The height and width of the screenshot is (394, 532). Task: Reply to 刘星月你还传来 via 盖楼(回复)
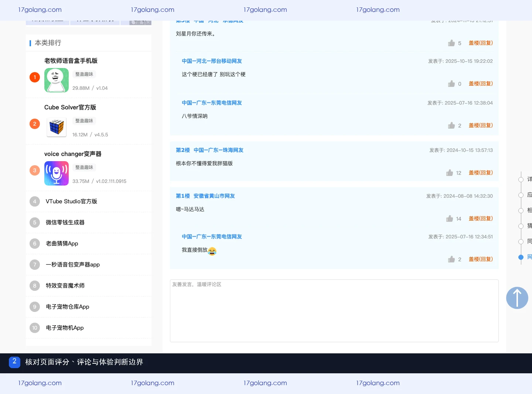coord(481,43)
